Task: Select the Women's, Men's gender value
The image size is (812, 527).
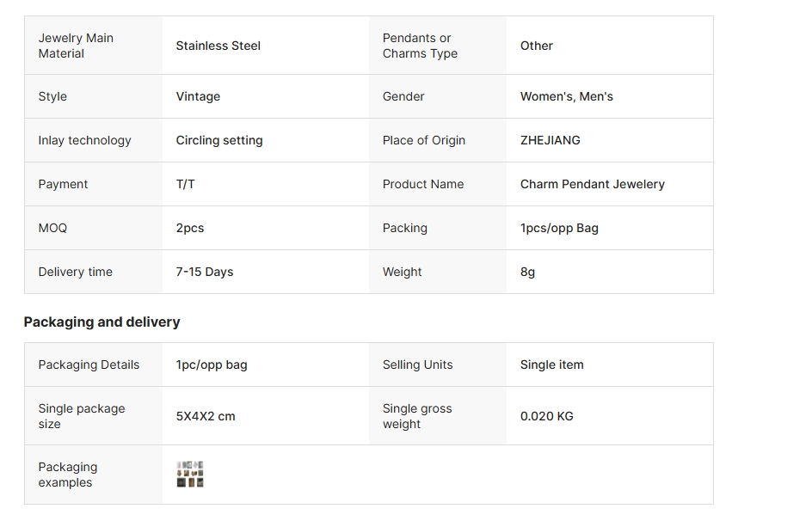Action: click(x=567, y=96)
